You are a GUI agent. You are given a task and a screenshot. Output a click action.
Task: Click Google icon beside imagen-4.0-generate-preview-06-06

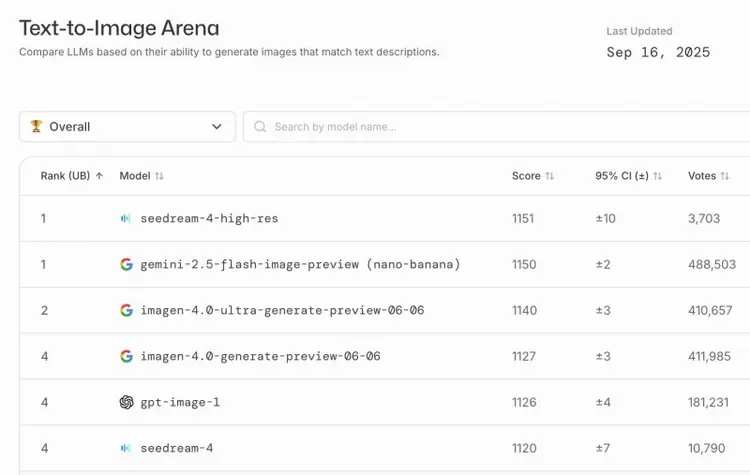point(126,357)
